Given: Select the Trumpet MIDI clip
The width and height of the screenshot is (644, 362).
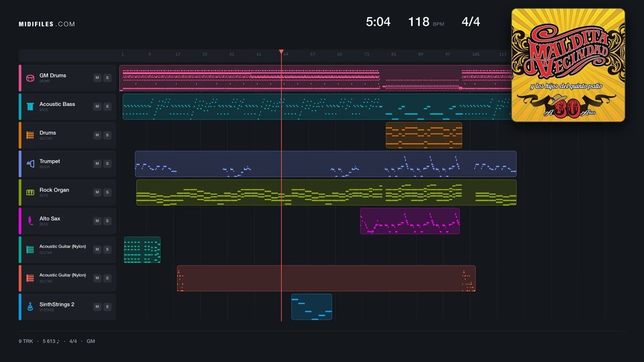Looking at the screenshot, I should [x=326, y=164].
